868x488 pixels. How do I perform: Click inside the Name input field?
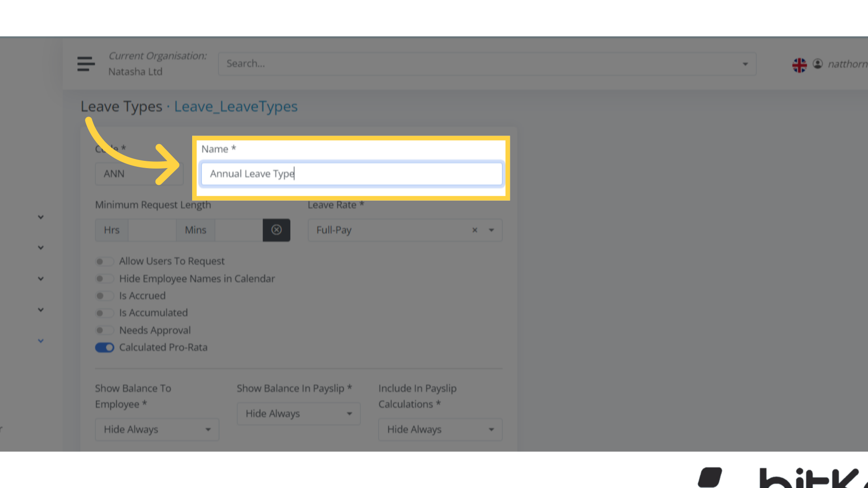coord(351,174)
